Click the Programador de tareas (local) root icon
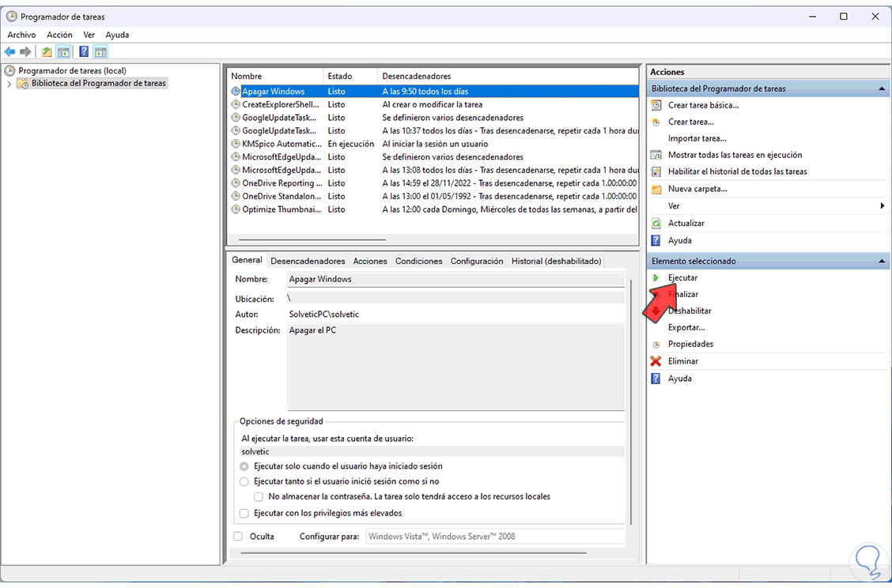The height and width of the screenshot is (588, 892). tap(9, 70)
